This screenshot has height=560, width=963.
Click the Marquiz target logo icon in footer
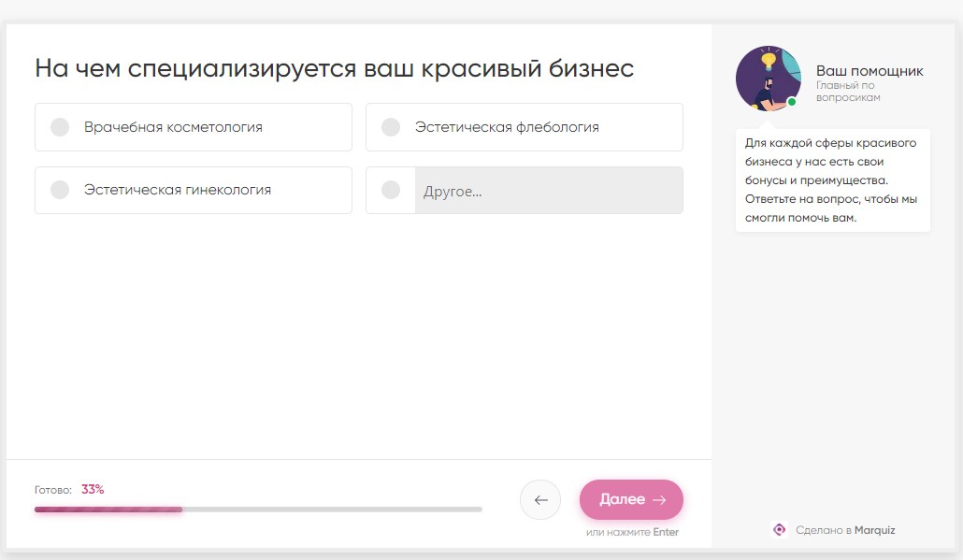[780, 529]
